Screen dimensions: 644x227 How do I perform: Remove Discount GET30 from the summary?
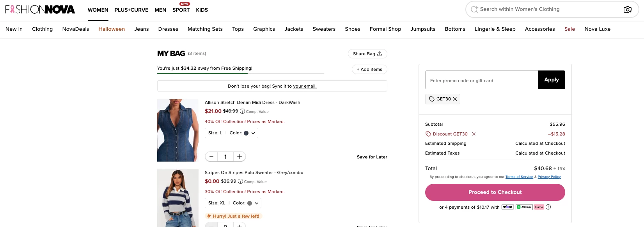pos(474,134)
